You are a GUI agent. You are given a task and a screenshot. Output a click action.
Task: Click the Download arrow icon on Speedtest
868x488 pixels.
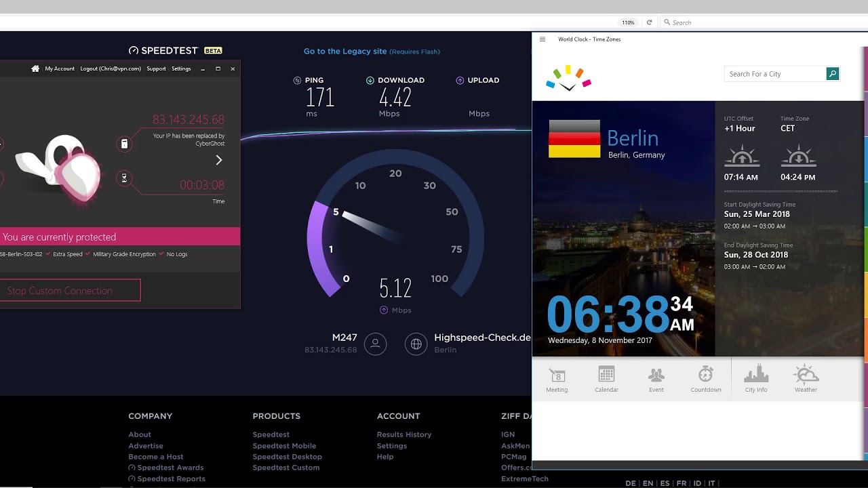[x=370, y=80]
